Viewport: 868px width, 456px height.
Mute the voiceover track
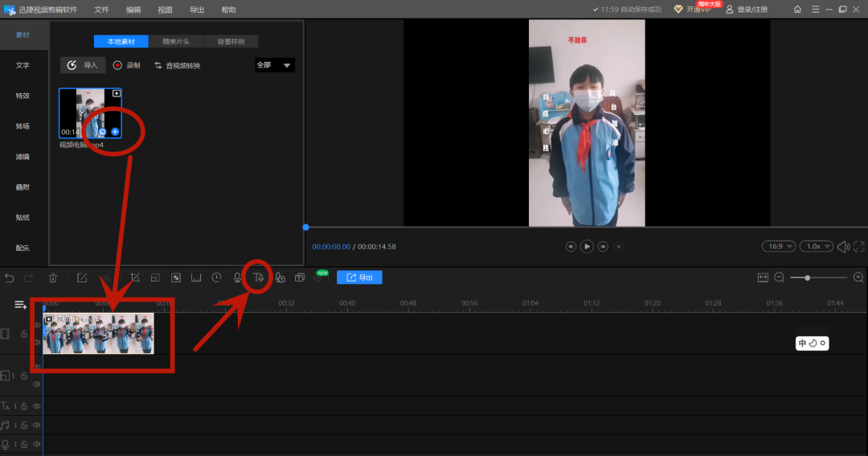[x=36, y=444]
